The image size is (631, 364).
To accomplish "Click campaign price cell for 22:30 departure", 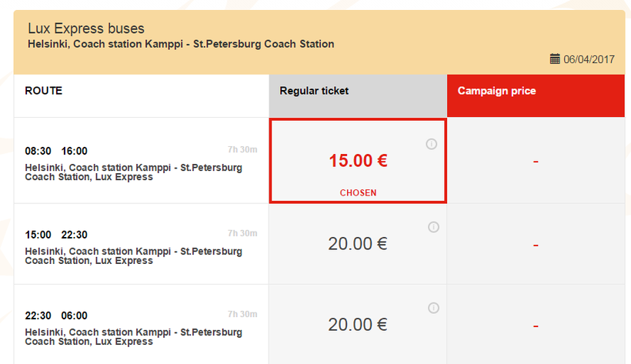I will tap(536, 326).
